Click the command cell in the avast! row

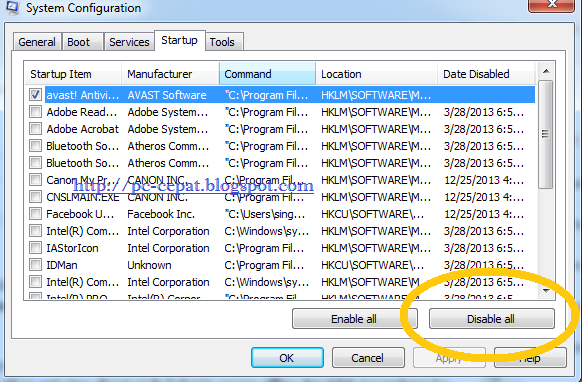pyautogui.click(x=267, y=95)
